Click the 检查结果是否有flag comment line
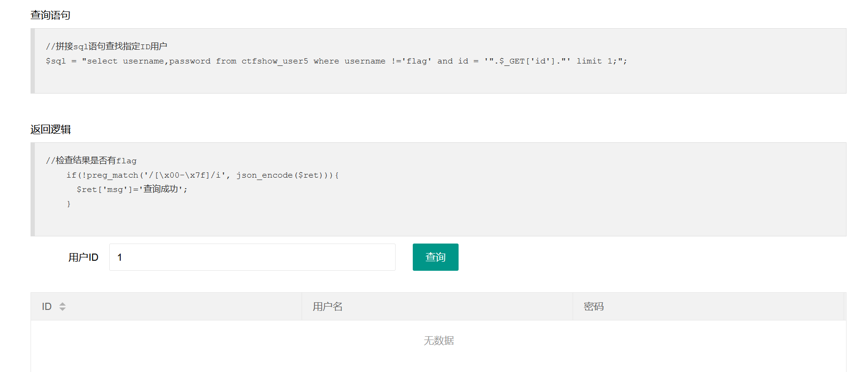The image size is (868, 372). [x=91, y=160]
